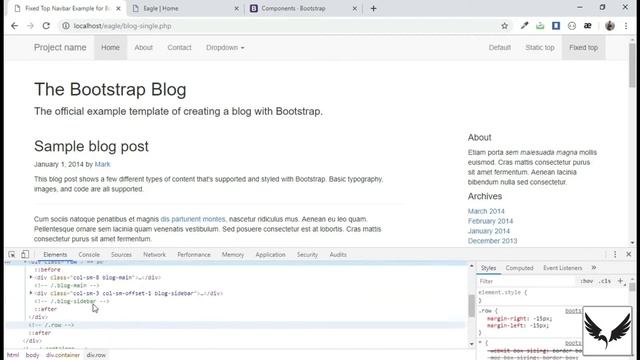Open the Chrome profile avatar
The width and height of the screenshot is (640, 360).
coord(610,26)
